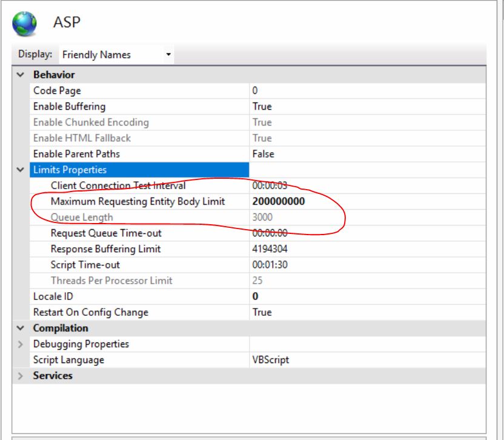Collapse the Behavior section
This screenshot has height=440, width=504.
(x=20, y=75)
